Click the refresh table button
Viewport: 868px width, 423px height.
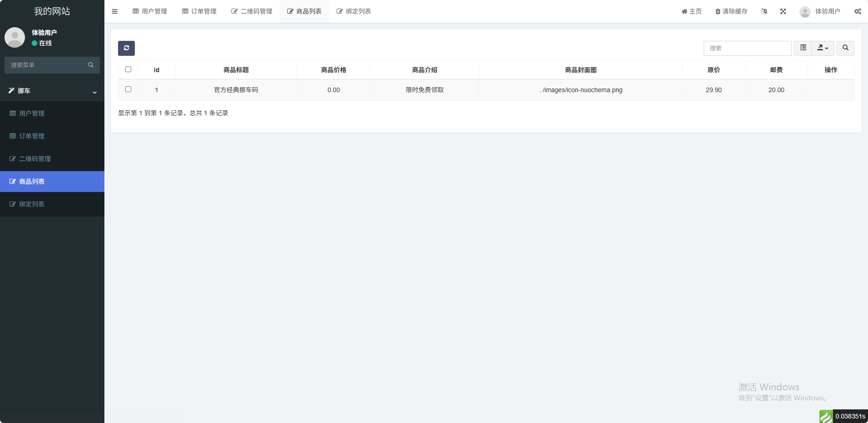pyautogui.click(x=126, y=48)
